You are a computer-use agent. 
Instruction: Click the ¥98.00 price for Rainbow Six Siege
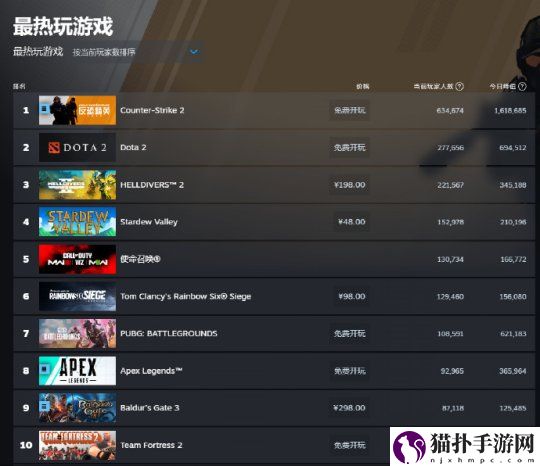pos(352,296)
